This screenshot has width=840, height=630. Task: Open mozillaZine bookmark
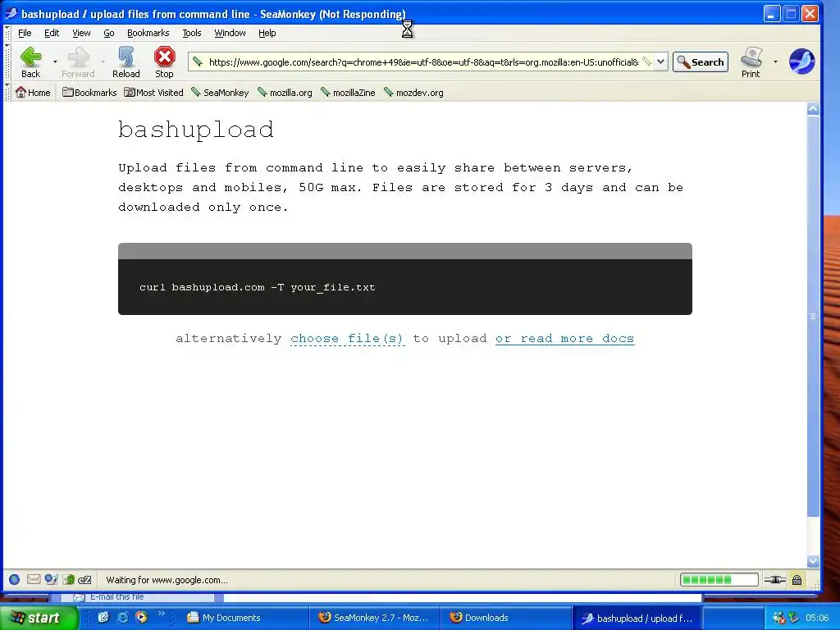[348, 92]
